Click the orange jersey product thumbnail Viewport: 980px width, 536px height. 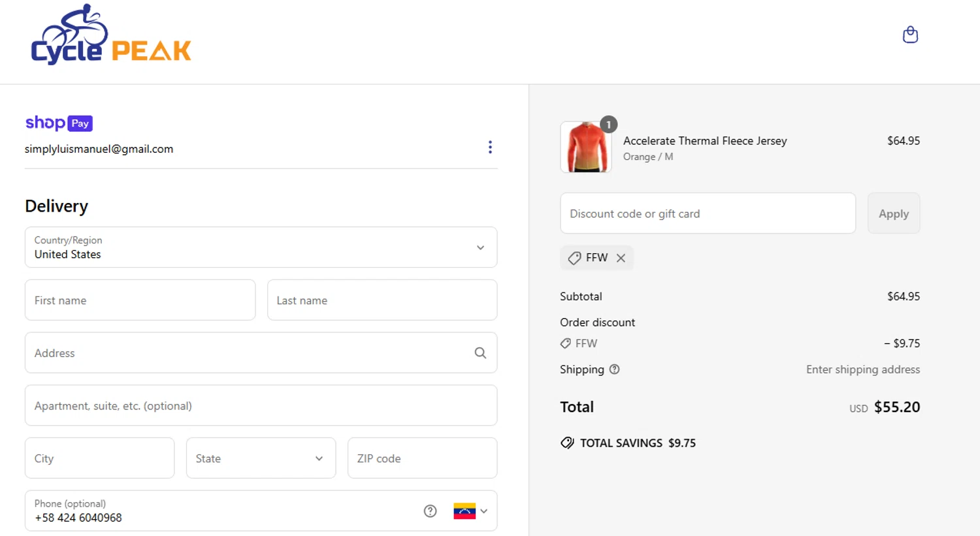point(586,148)
